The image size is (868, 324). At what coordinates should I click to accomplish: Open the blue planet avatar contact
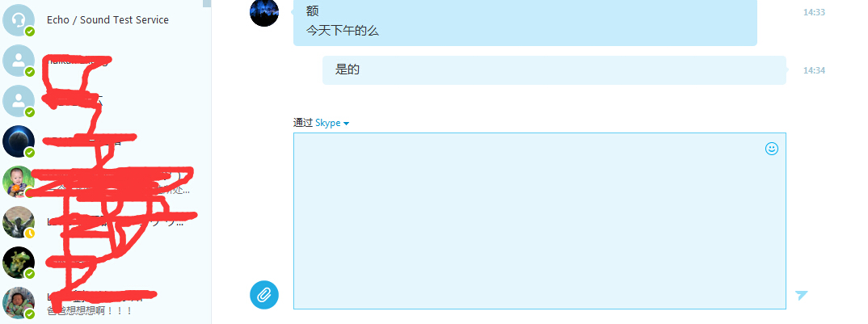click(19, 141)
